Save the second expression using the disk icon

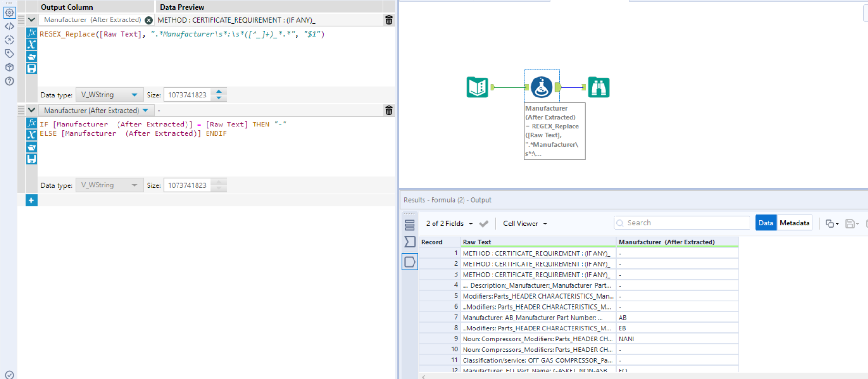point(31,159)
